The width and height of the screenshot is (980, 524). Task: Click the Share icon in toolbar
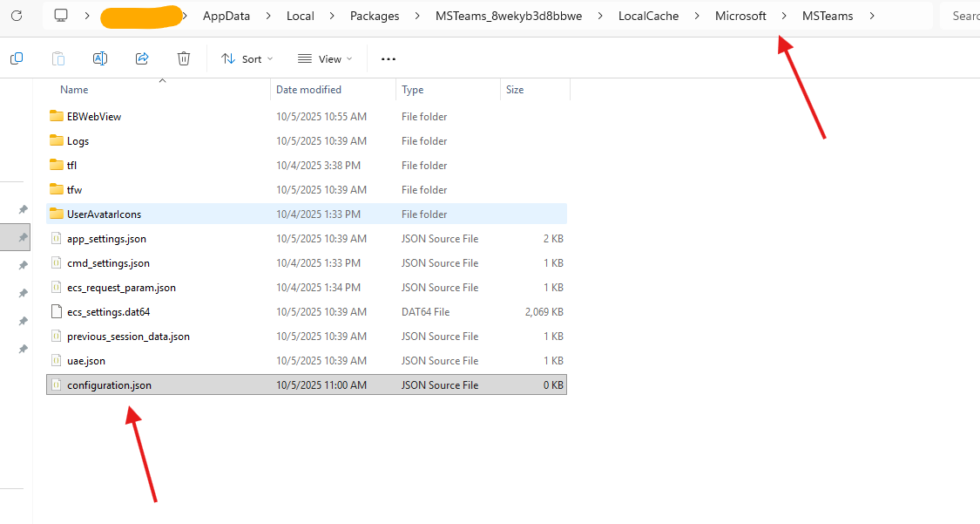tap(142, 58)
